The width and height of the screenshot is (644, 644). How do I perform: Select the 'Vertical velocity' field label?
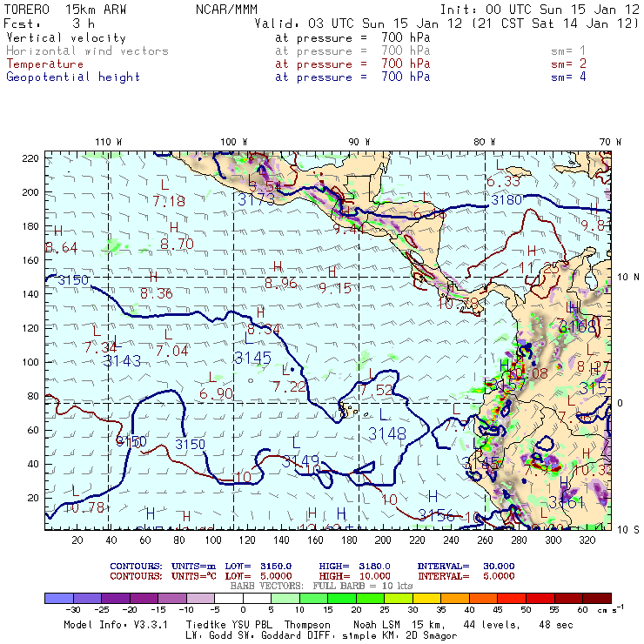(66, 37)
